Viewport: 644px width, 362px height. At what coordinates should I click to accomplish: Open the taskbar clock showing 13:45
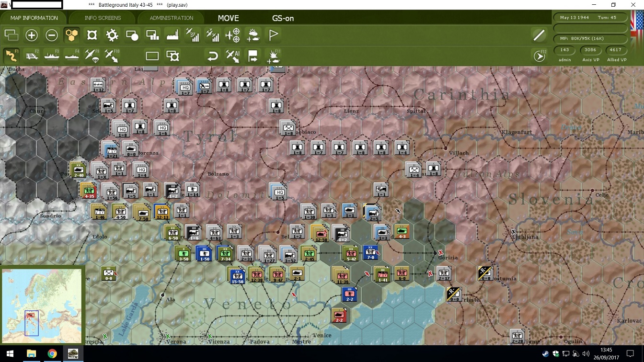click(606, 354)
